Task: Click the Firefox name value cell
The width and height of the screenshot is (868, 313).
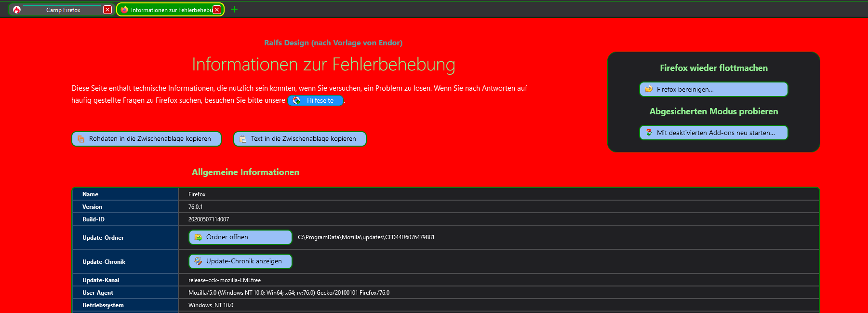Action: point(498,194)
